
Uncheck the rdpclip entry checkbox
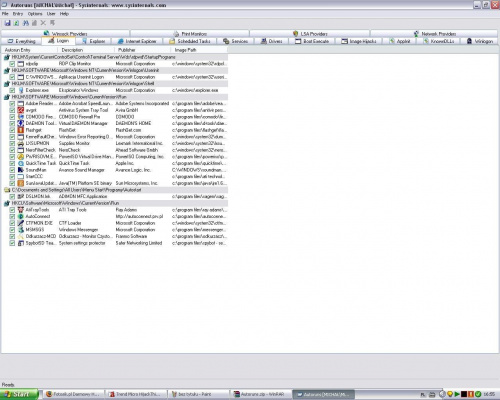12,64
